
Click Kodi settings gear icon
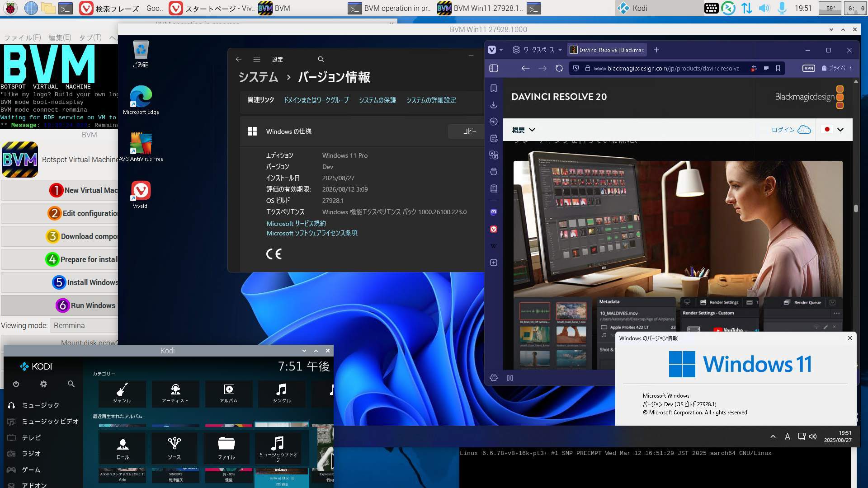click(43, 384)
